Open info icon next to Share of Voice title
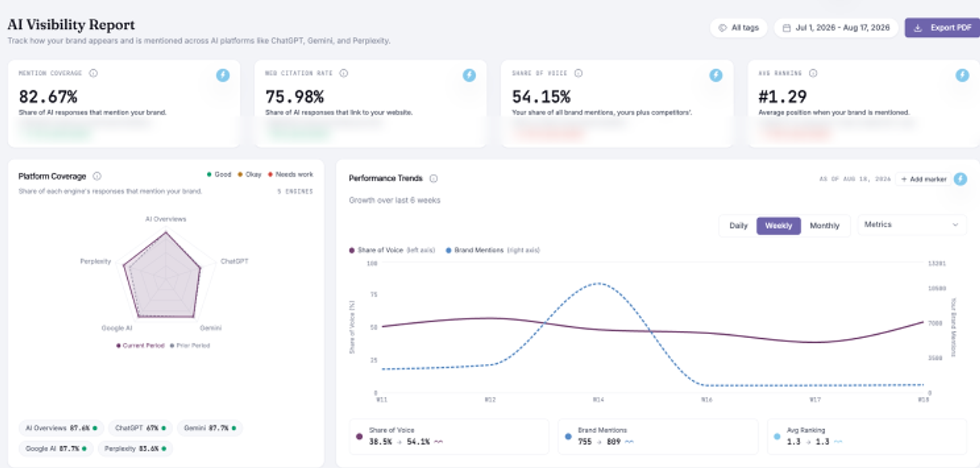 pos(578,73)
